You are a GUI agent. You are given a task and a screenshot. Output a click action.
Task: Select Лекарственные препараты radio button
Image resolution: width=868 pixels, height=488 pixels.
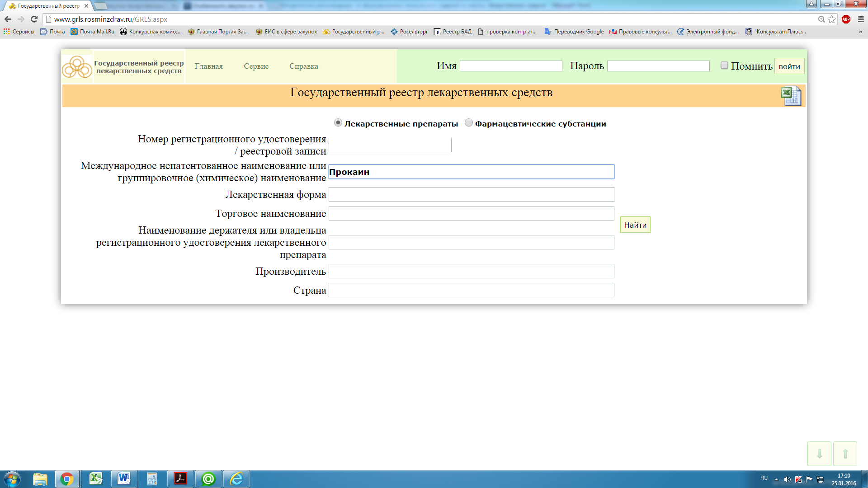click(x=338, y=123)
